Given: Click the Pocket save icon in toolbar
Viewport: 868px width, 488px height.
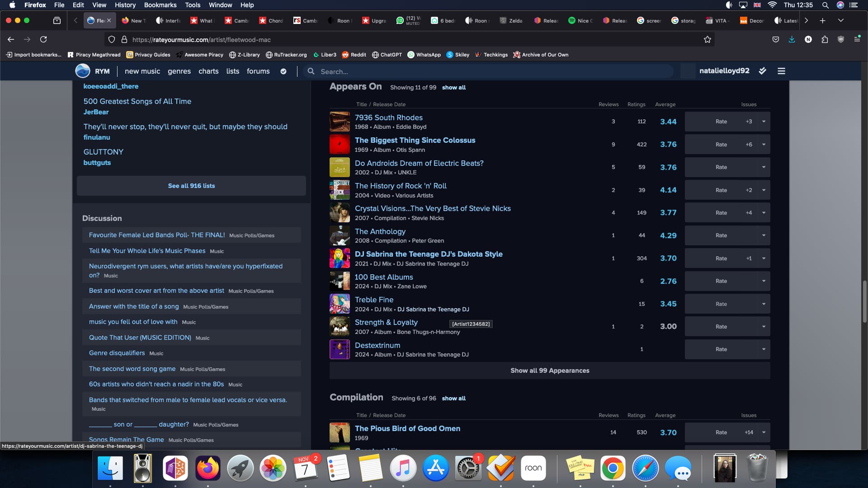Looking at the screenshot, I should 776,39.
